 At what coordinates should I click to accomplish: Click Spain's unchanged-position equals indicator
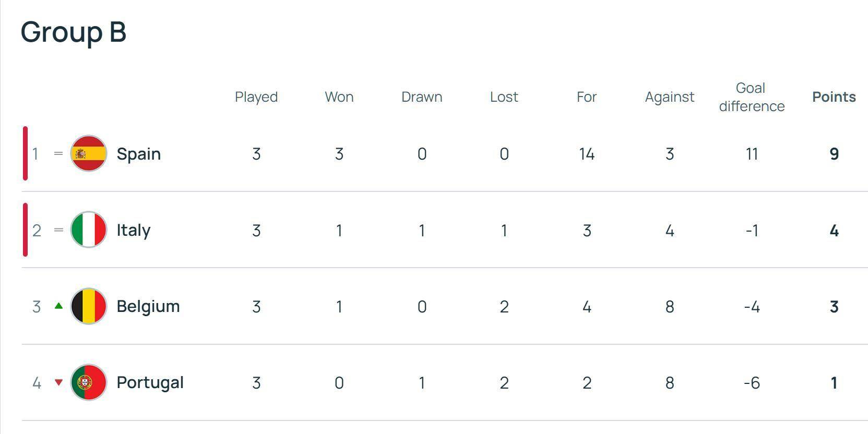(x=58, y=153)
